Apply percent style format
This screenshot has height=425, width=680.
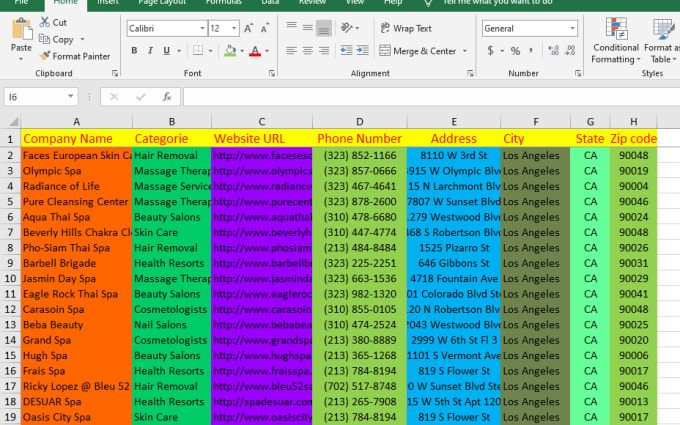coord(515,51)
